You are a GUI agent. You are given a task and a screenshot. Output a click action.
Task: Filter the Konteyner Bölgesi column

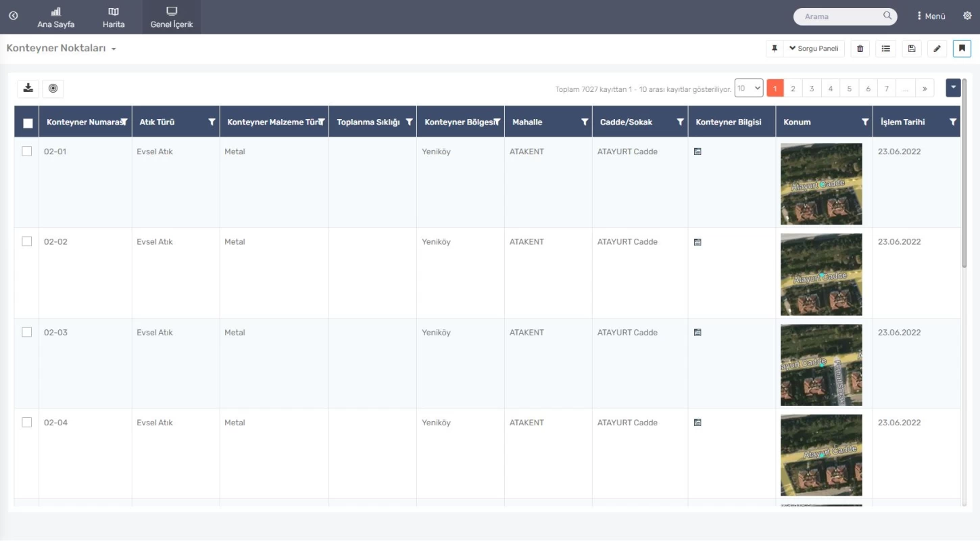click(x=497, y=122)
